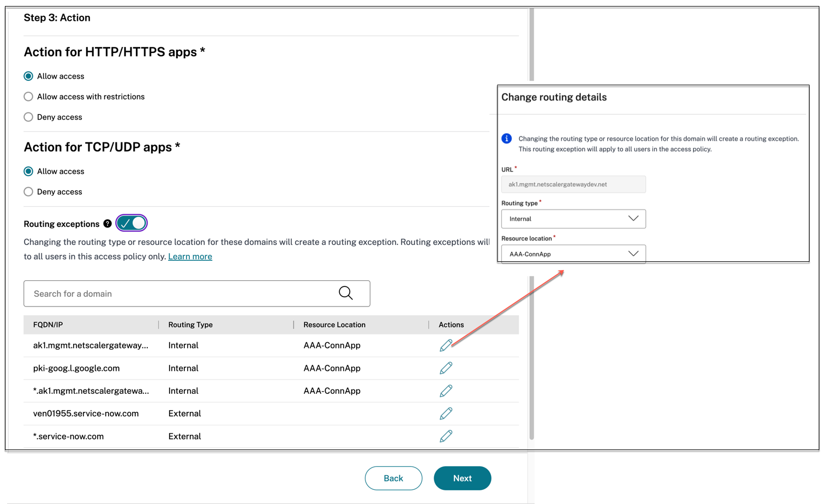
Task: Select Allow access with restrictions
Action: click(x=28, y=97)
